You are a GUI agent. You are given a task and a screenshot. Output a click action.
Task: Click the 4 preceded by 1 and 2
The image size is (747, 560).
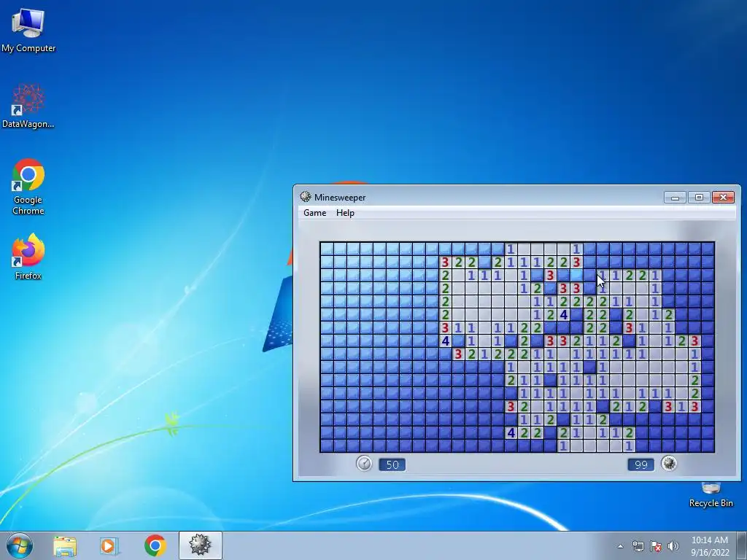coord(564,315)
